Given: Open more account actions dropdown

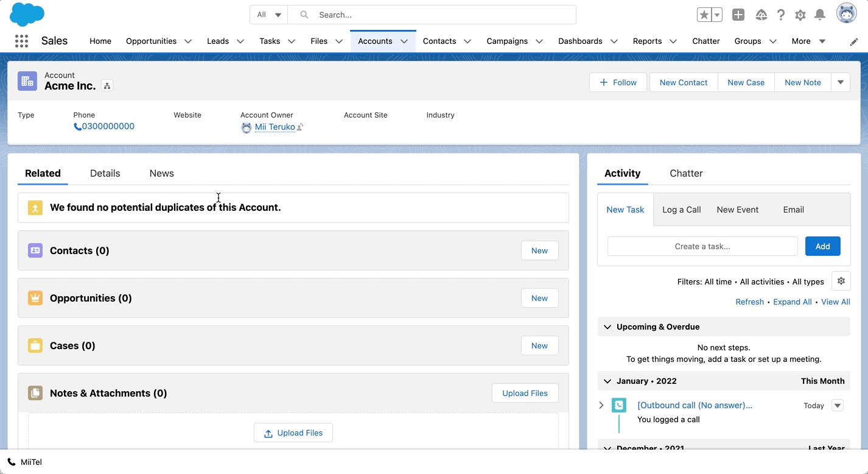Looking at the screenshot, I should 841,82.
